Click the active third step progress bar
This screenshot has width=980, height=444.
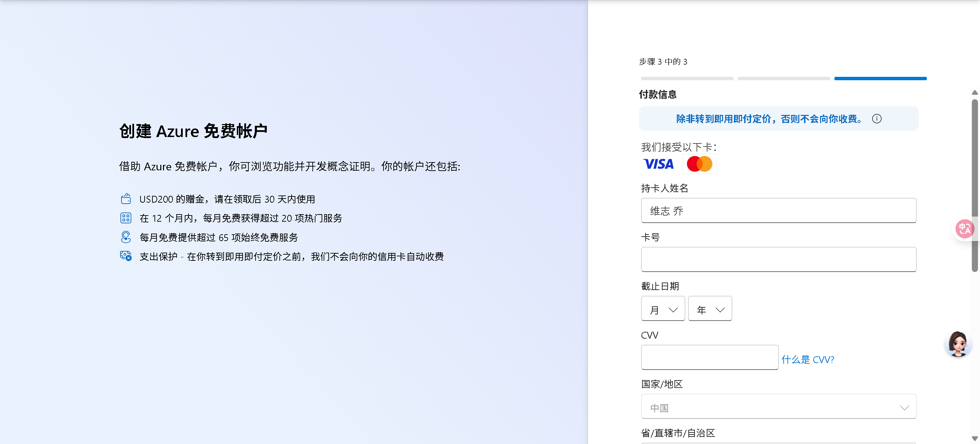(x=880, y=79)
